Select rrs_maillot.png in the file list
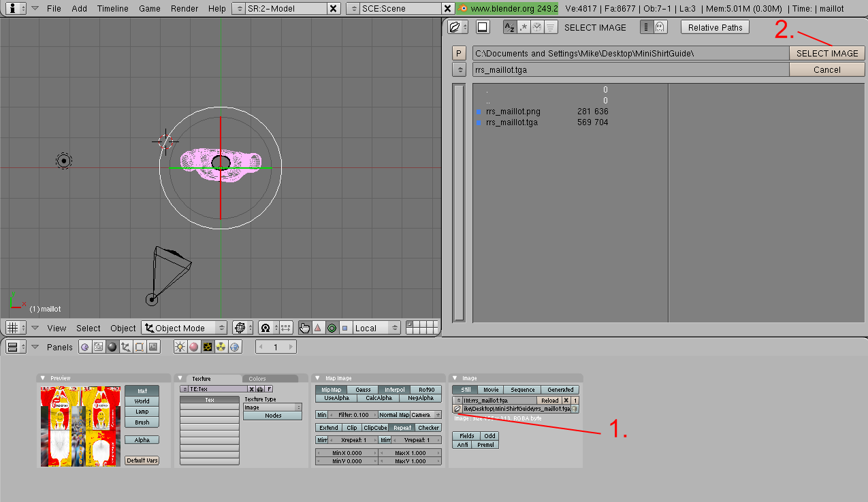This screenshot has width=868, height=502. tap(513, 112)
